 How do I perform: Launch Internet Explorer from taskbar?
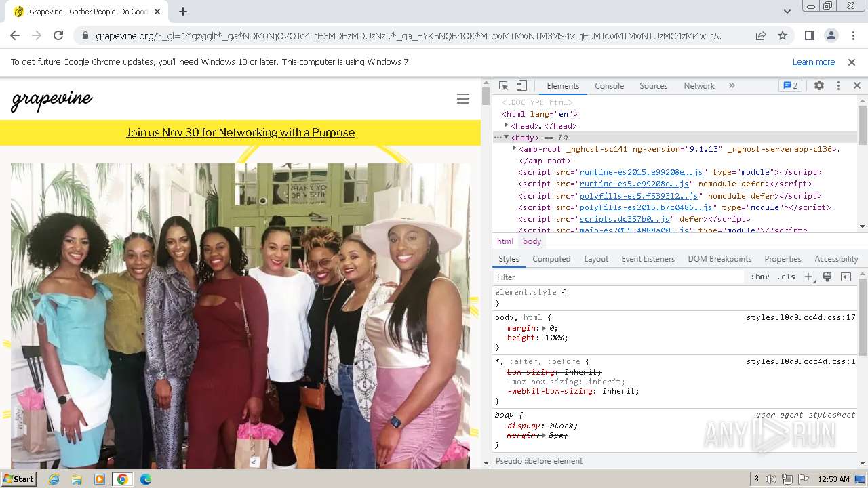pos(54,479)
